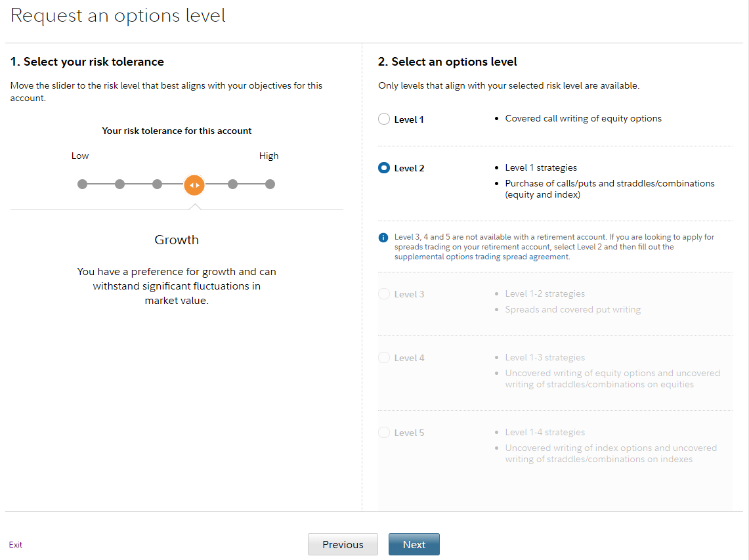This screenshot has width=749, height=560.
Task: Click the Growth risk level heading
Action: pyautogui.click(x=177, y=240)
